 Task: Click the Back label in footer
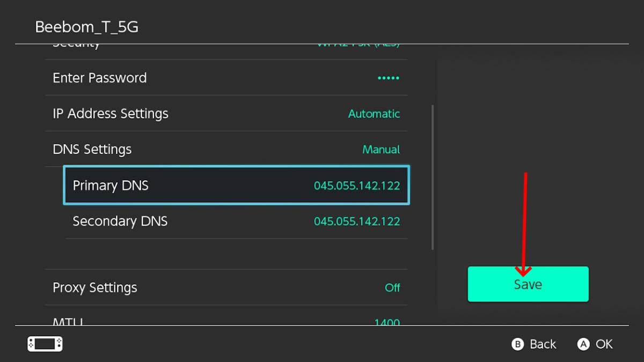(543, 344)
